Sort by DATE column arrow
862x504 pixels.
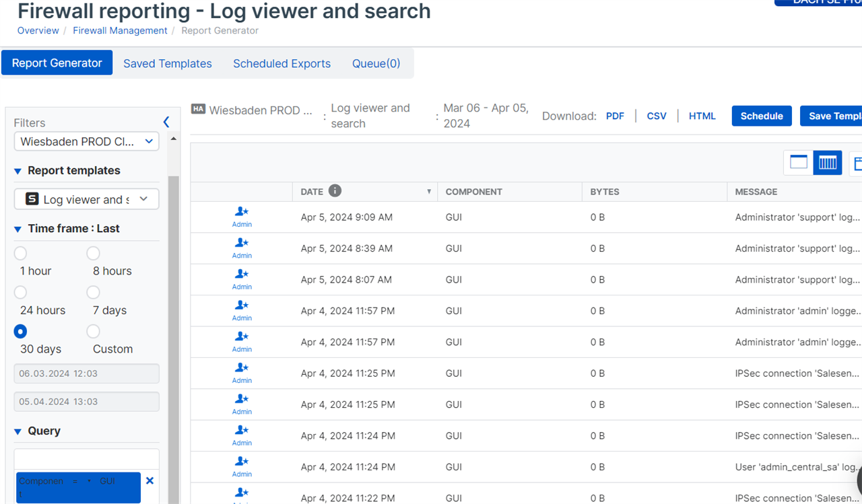(429, 192)
